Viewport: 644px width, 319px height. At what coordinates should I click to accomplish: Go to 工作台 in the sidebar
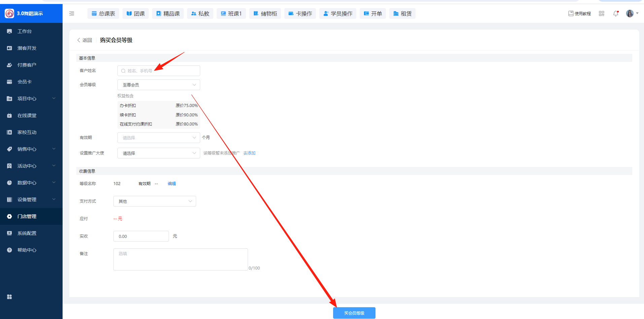[25, 31]
